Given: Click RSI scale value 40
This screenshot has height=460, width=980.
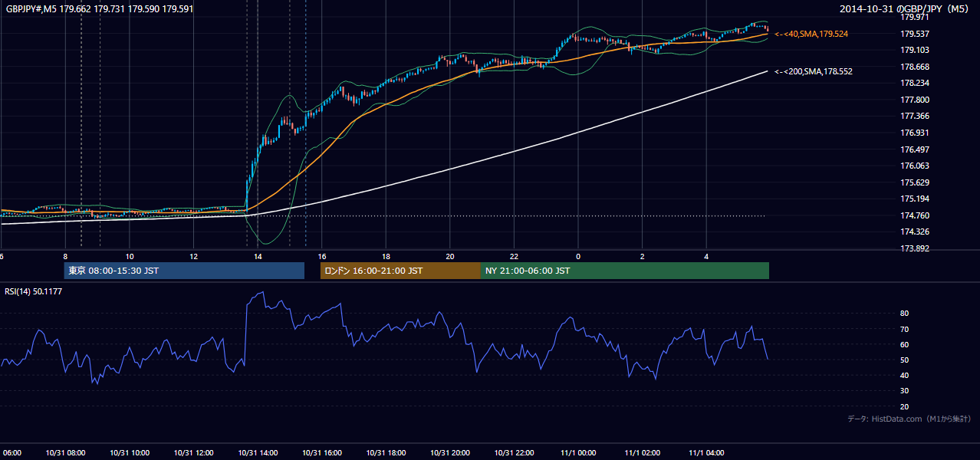Looking at the screenshot, I should coord(905,376).
